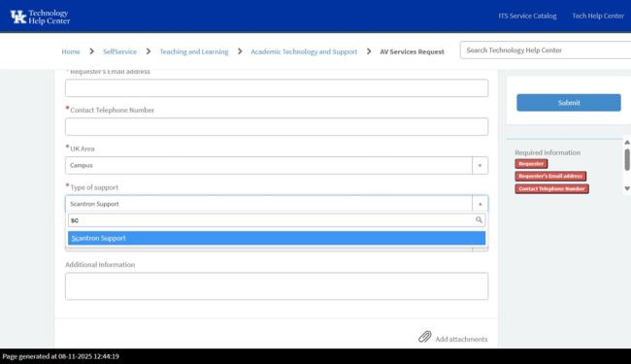Go to SelfService breadcrumb
Viewport: 631px width, 364px height.
click(119, 51)
